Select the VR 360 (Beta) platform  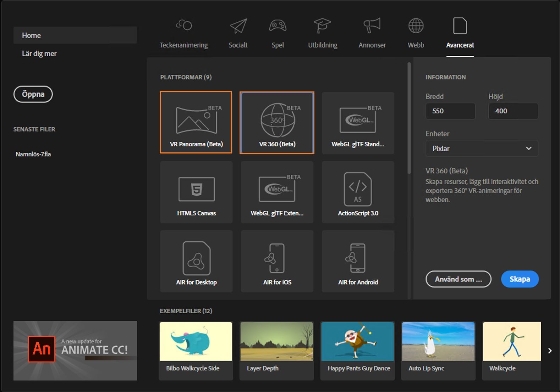pos(277,123)
